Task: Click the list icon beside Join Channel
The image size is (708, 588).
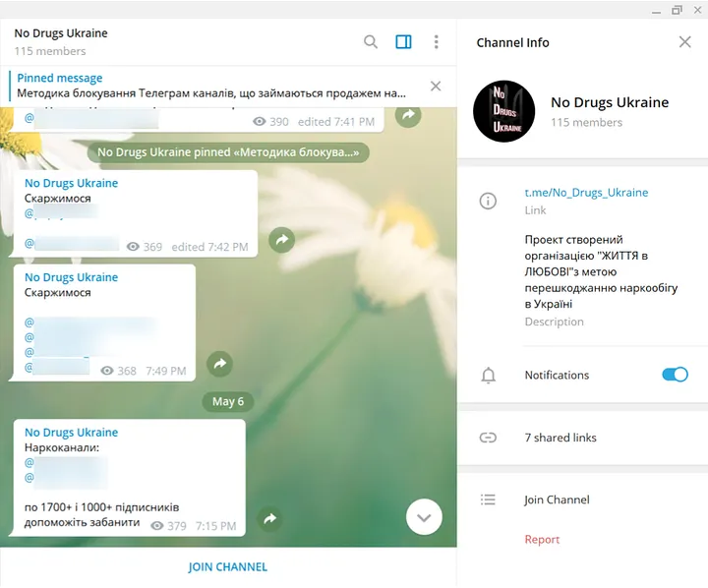Action: pos(488,500)
